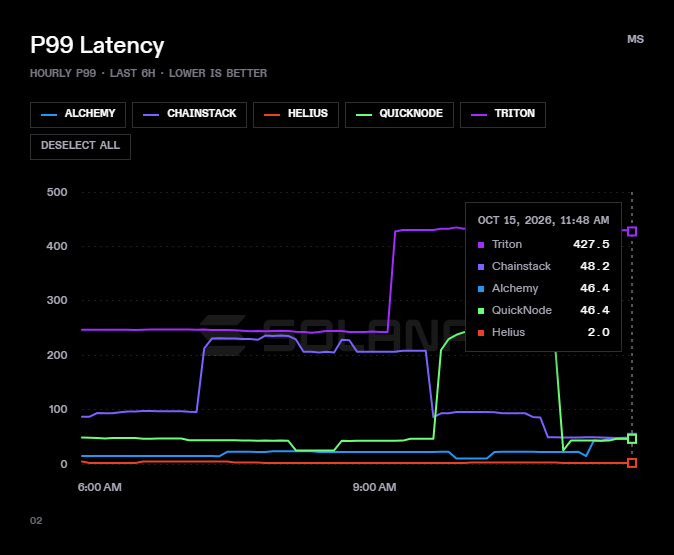This screenshot has height=555, width=674.
Task: Click the 200 y-axis label
Action: pos(57,355)
